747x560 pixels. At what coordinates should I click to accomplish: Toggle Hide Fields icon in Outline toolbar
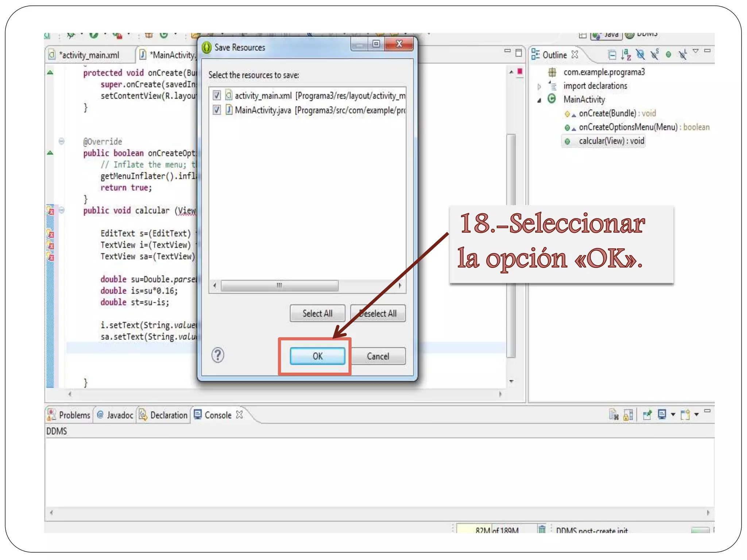(x=640, y=55)
